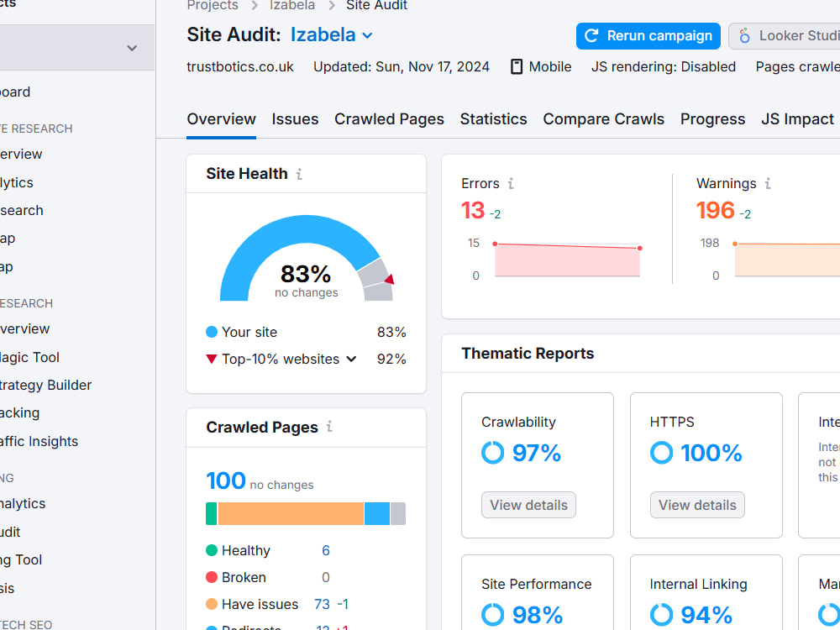
Task: Click the Thematic Reports heading
Action: [528, 354]
